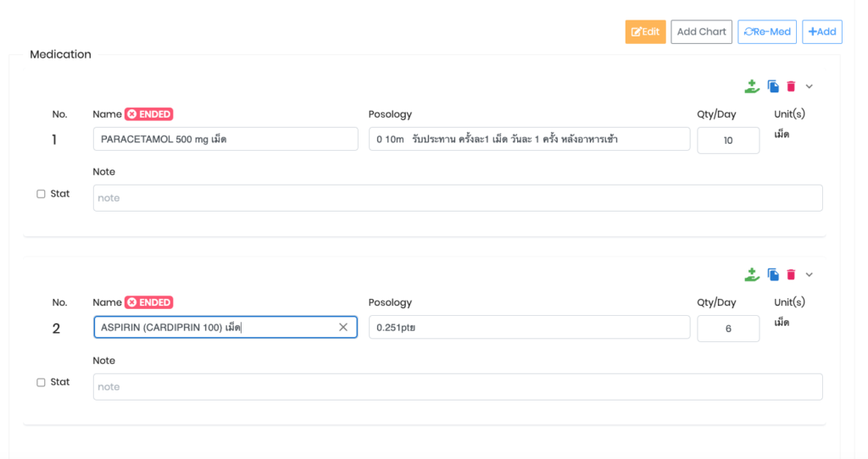Click the +Add medication button
This screenshot has height=459, width=868.
point(821,32)
